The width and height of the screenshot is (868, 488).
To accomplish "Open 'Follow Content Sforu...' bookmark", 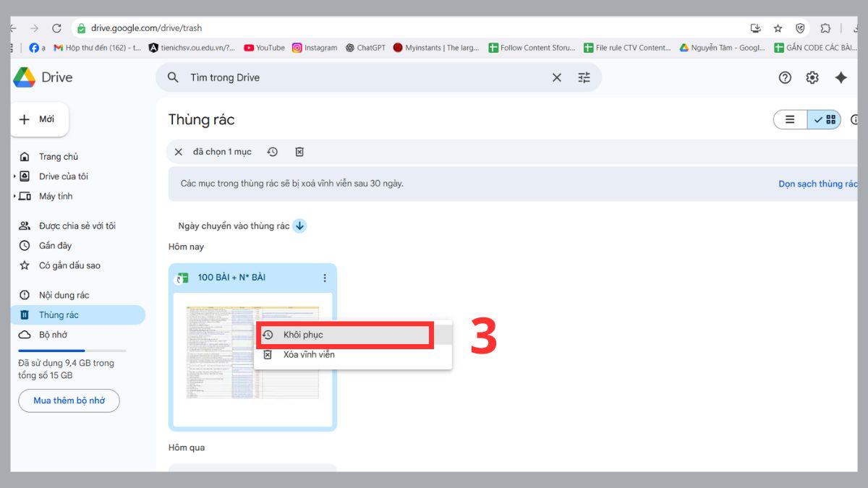I will (x=532, y=48).
